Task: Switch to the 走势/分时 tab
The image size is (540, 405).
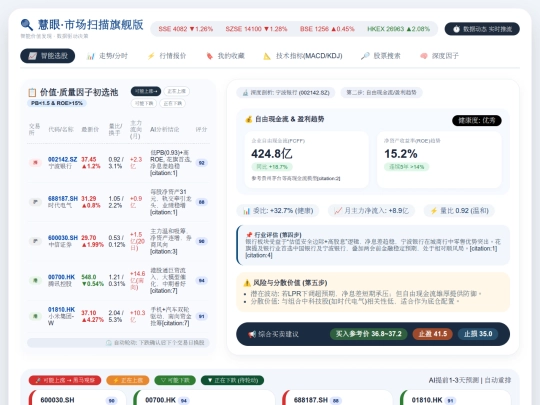Action: click(107, 56)
